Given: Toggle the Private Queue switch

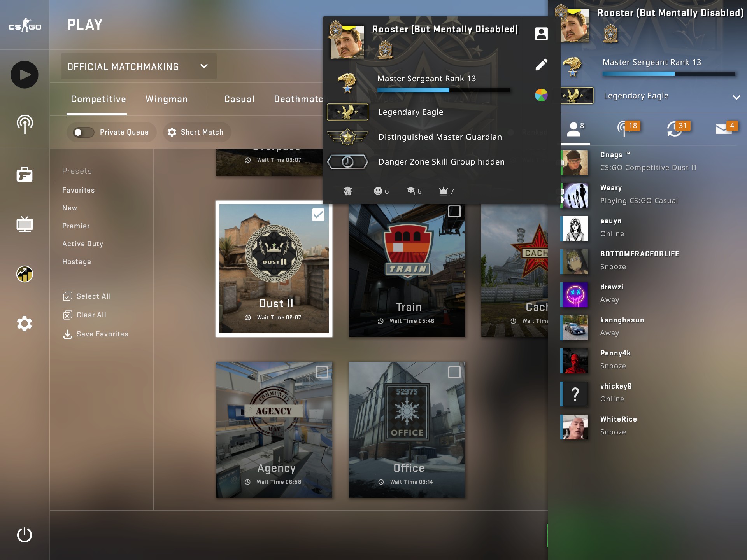Looking at the screenshot, I should (84, 133).
